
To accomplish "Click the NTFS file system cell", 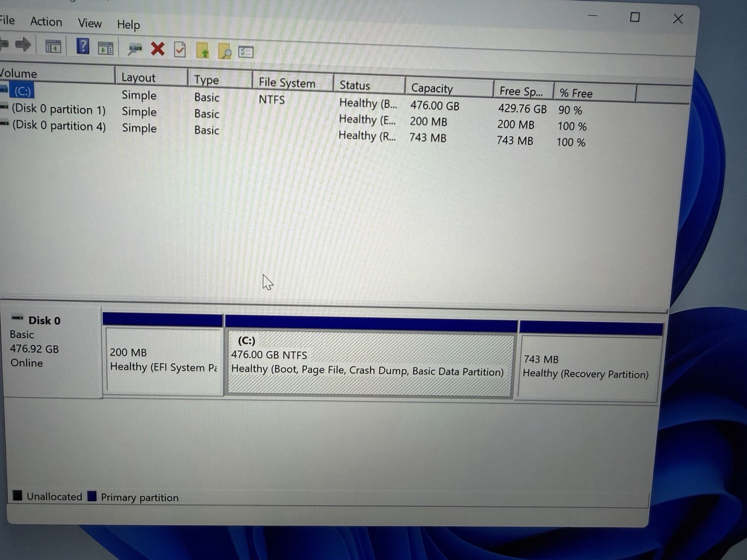I will tap(272, 99).
